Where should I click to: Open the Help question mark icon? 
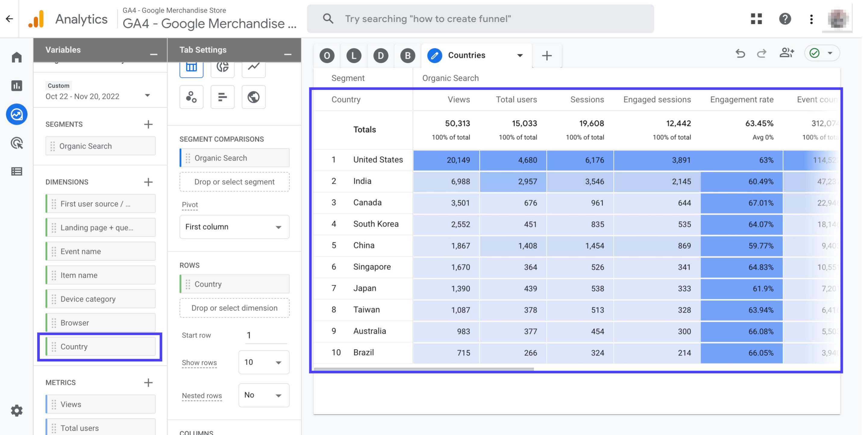pos(785,19)
